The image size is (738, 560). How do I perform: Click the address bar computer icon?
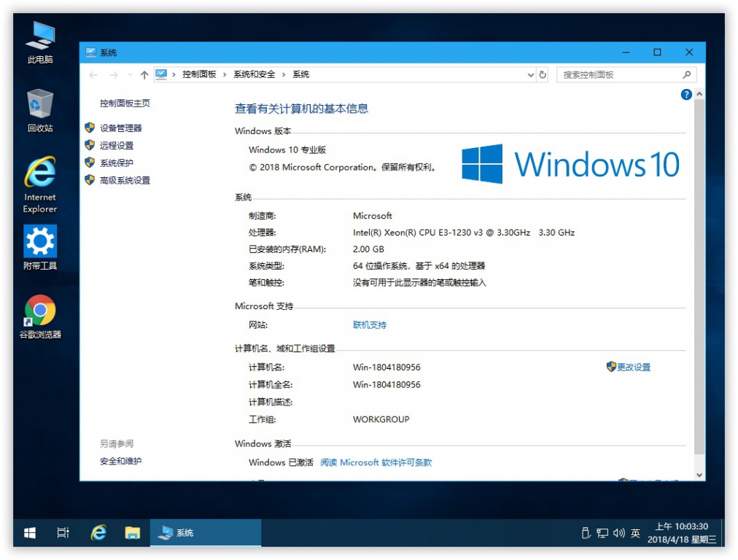(161, 74)
